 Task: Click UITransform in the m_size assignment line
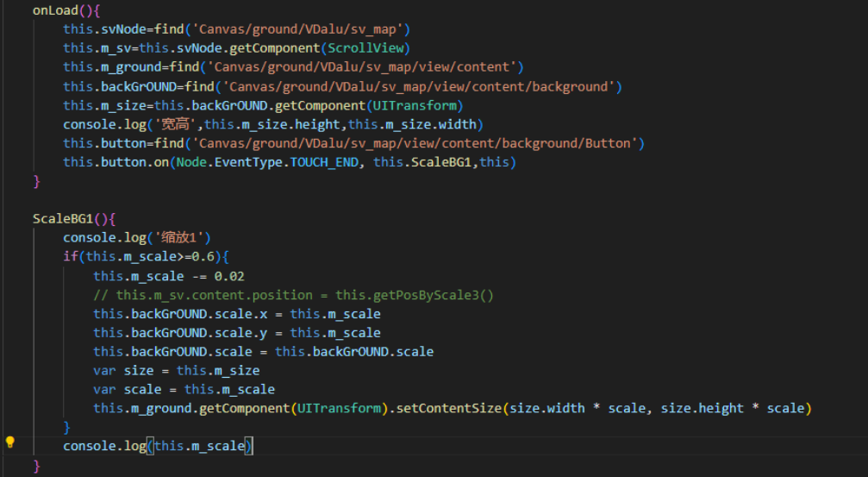coord(415,105)
